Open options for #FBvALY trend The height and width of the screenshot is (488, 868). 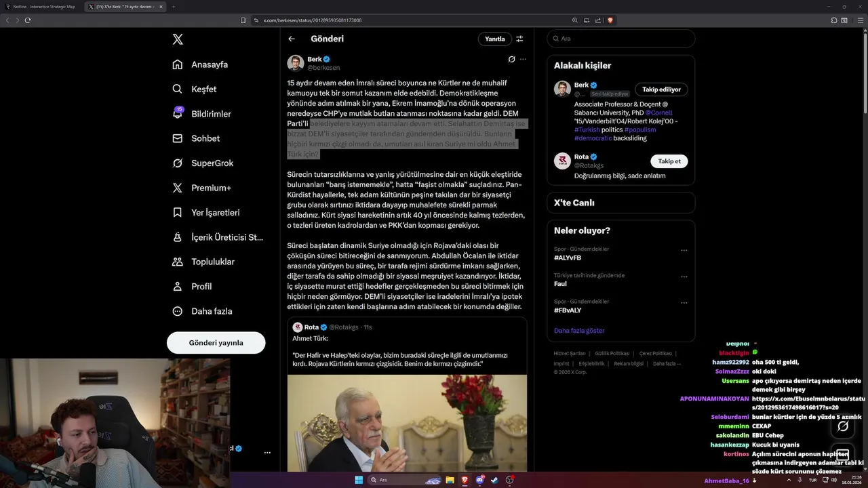[x=684, y=302]
